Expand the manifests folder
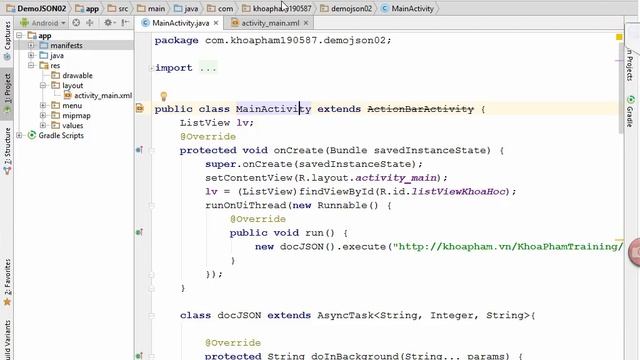Screen dimensions: 640x360 [x=31, y=45]
